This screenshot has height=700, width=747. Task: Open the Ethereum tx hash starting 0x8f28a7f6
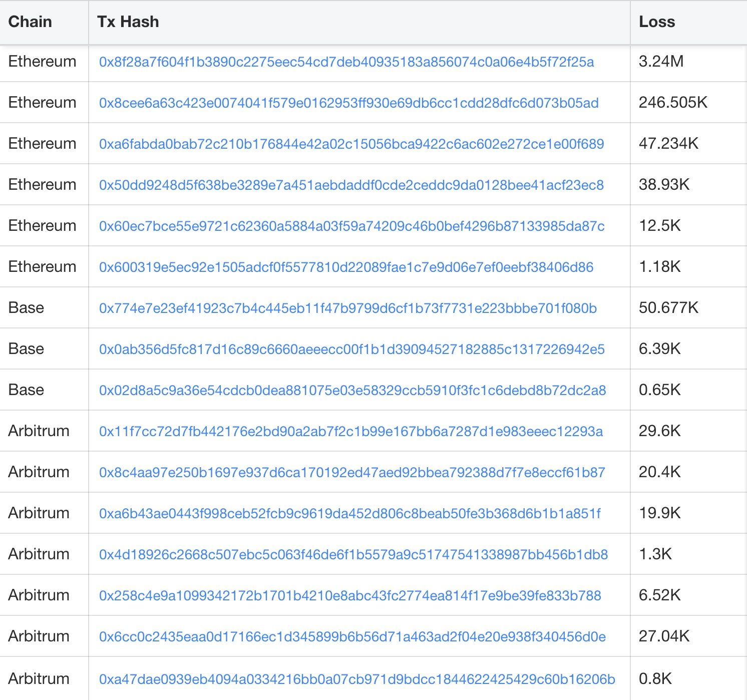pos(346,62)
